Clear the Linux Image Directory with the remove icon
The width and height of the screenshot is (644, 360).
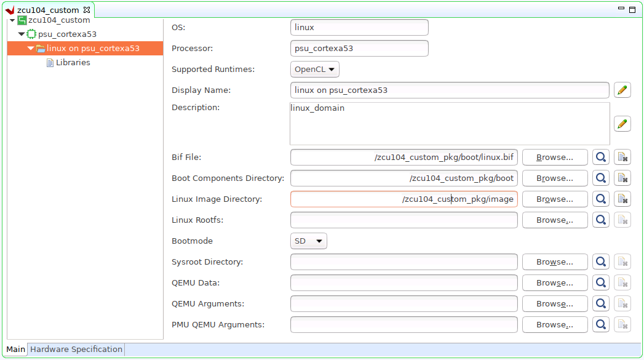(622, 199)
